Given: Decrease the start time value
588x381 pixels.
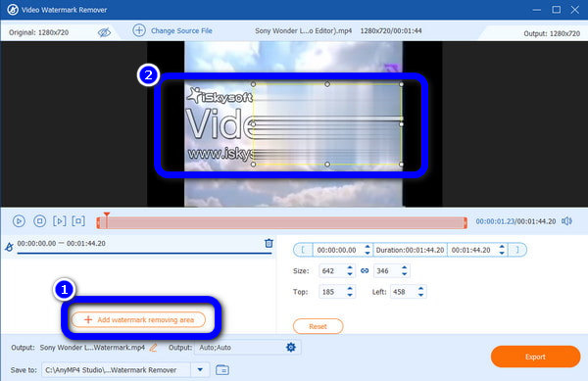Looking at the screenshot, I should (367, 254).
